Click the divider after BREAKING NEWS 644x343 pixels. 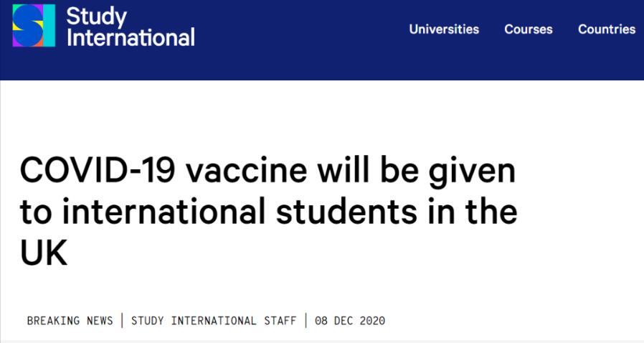[122, 321]
